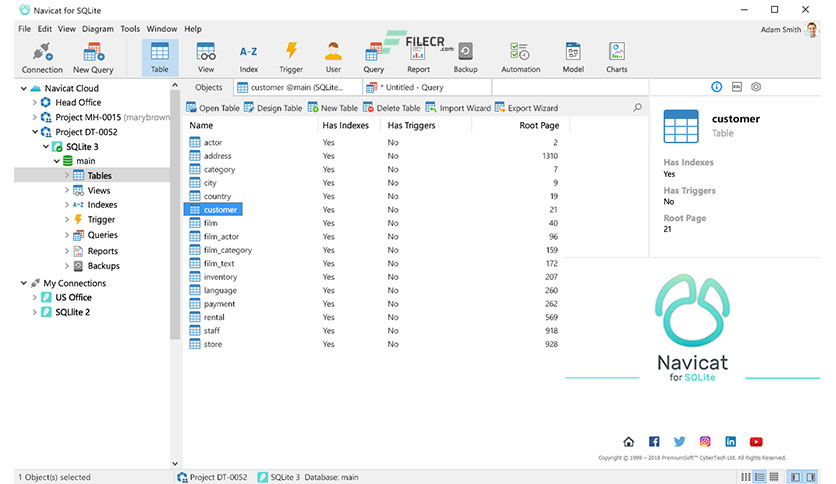Open the Charts toolbar icon

(616, 58)
